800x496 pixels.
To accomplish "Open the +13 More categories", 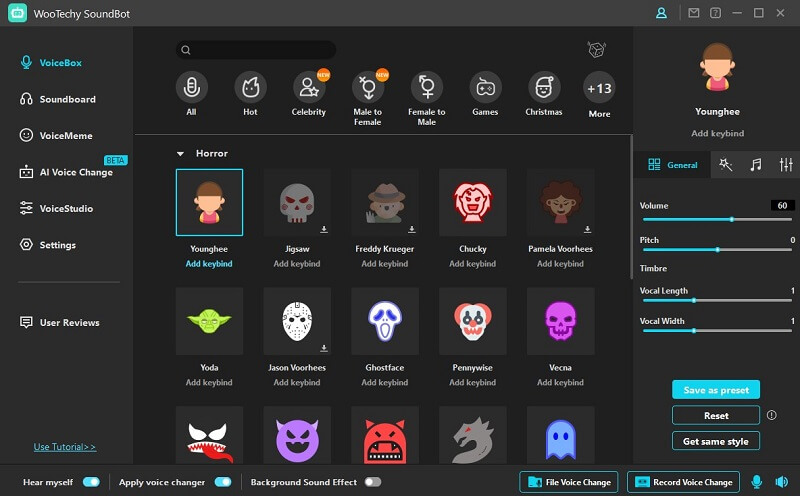I will (599, 88).
